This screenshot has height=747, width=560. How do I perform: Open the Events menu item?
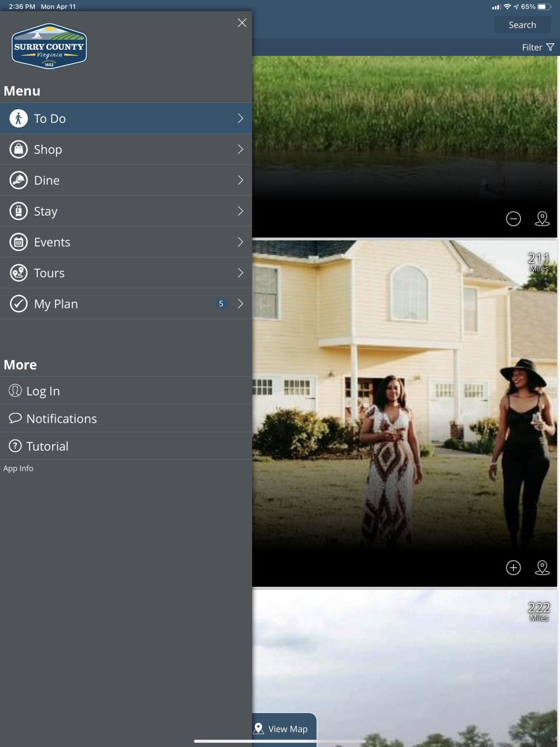pyautogui.click(x=126, y=242)
